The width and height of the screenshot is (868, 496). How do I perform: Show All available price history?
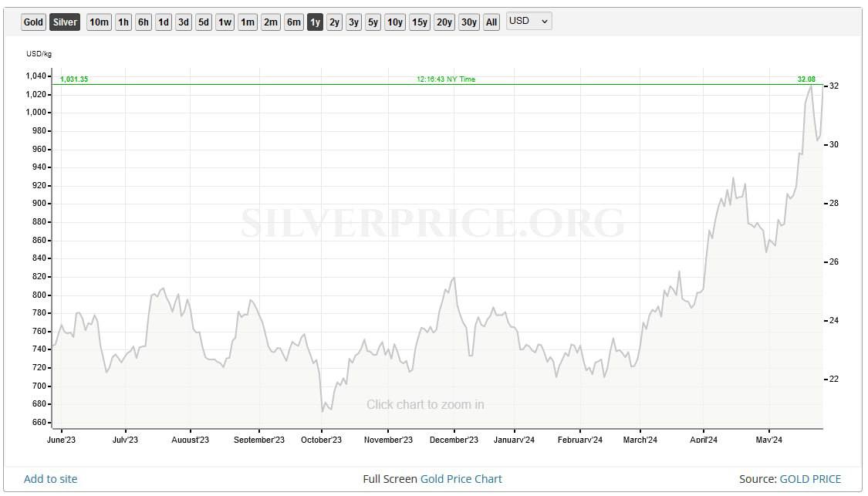coord(491,22)
